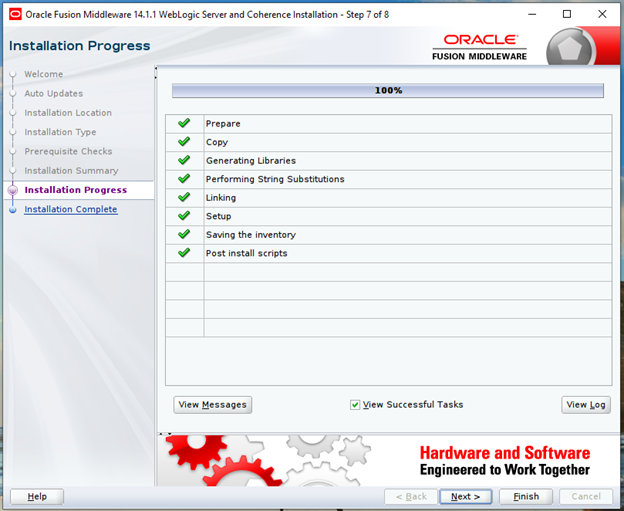
Task: Select the Installation Progress step
Action: point(76,190)
